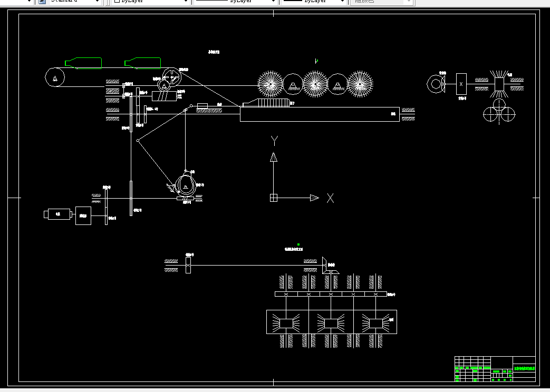Select the small gear on the long shaft's left end
This screenshot has height=392, width=550.
188,265
